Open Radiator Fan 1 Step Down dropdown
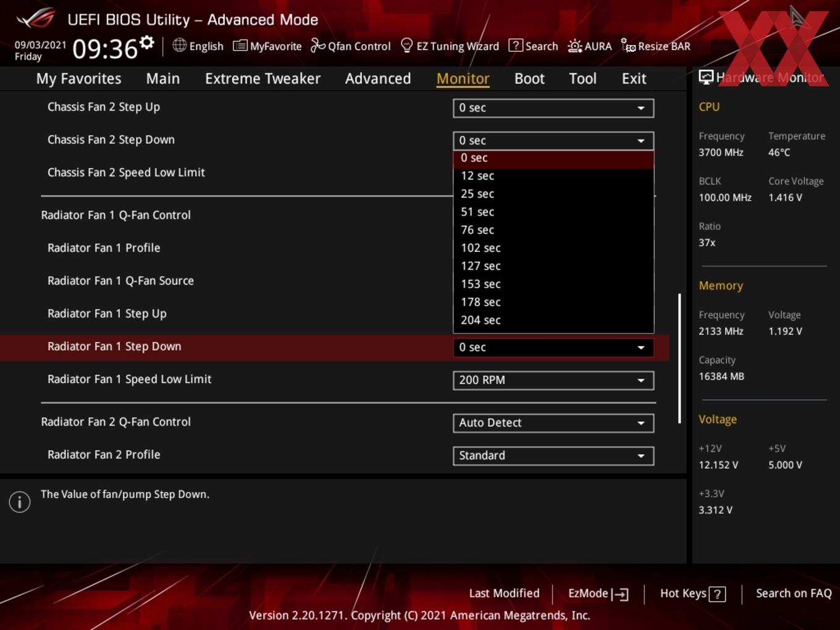 pos(553,347)
